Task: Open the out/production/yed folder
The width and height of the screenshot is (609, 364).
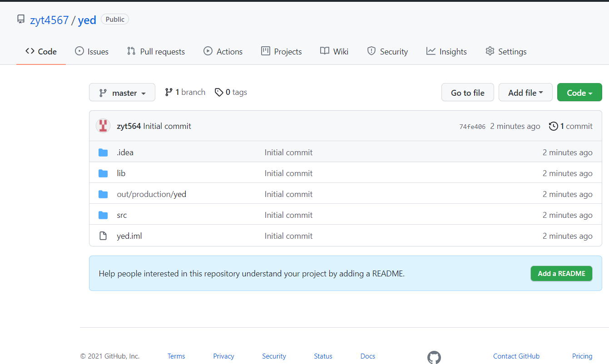Action: [151, 194]
